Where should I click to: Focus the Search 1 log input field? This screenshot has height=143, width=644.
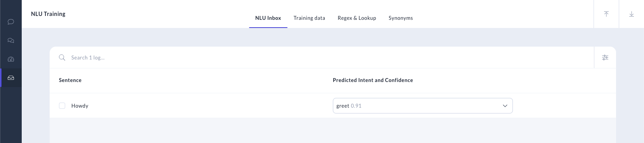point(330,58)
